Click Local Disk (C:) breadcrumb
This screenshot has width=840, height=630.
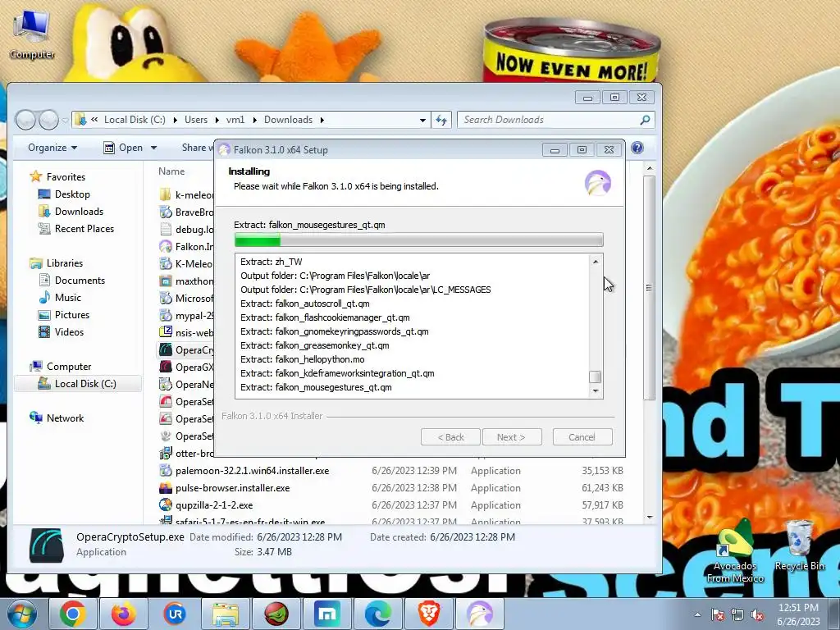pos(135,120)
